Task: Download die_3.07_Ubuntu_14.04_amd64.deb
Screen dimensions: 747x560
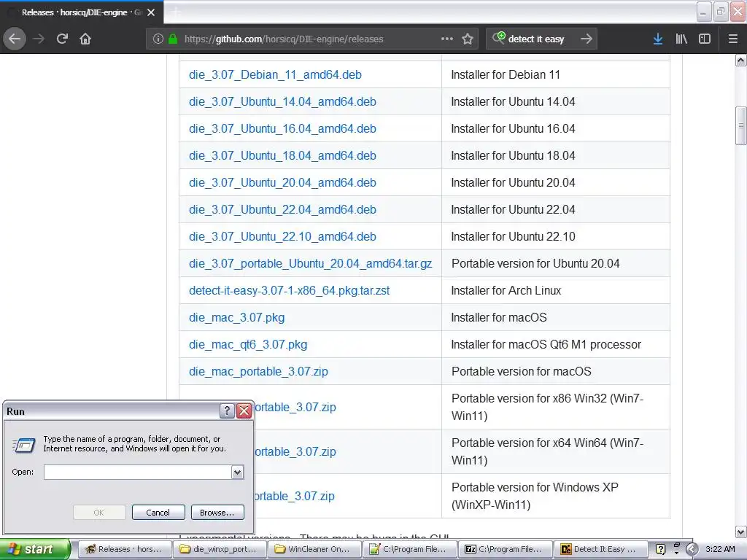Action: tap(282, 101)
